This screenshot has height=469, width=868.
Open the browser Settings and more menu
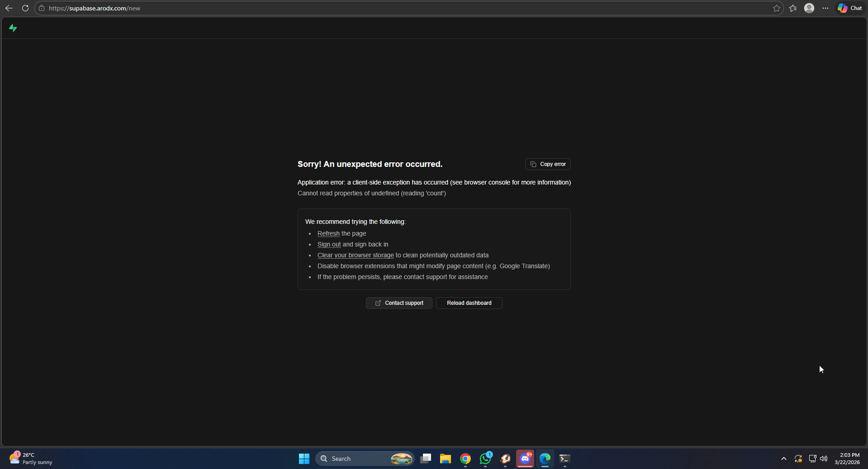[x=825, y=8]
